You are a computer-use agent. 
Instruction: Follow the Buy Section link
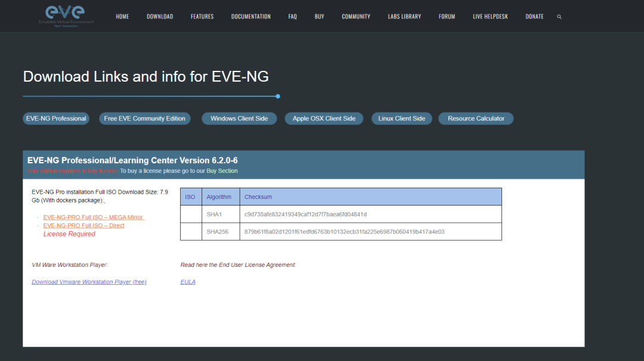click(222, 170)
